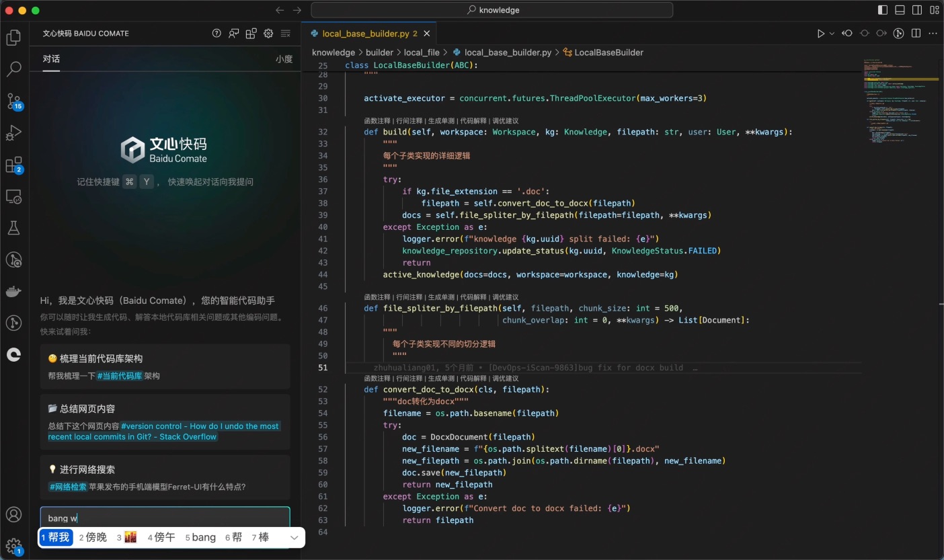Click 行间注释 above file_spliter_by_filepath

[x=409, y=297]
